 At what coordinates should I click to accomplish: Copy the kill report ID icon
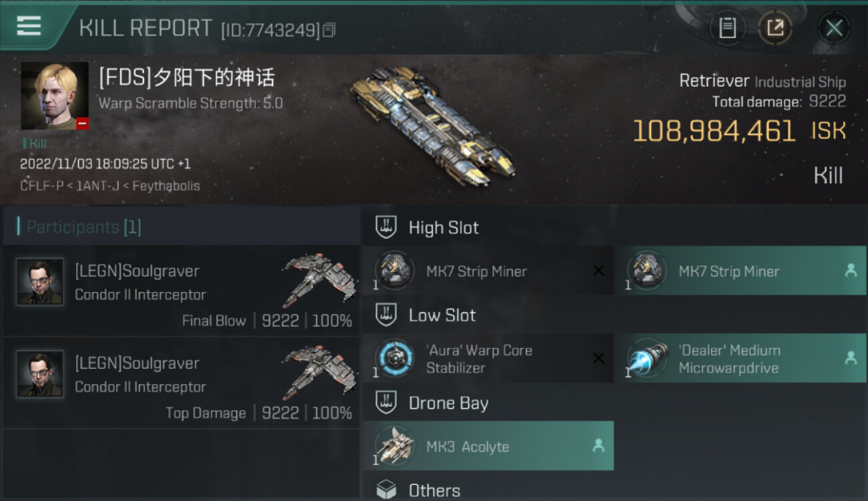(329, 30)
